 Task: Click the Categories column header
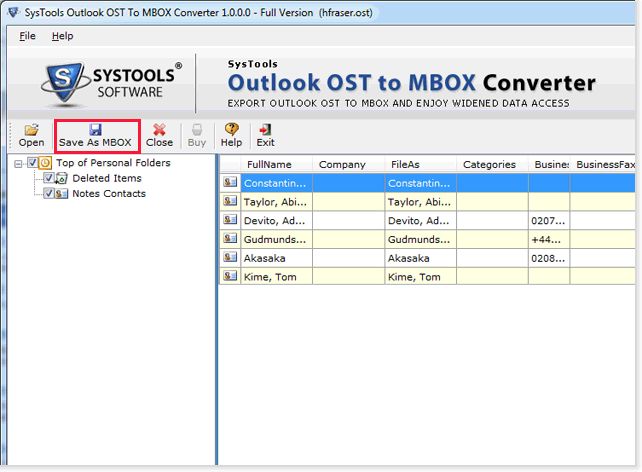tap(489, 164)
